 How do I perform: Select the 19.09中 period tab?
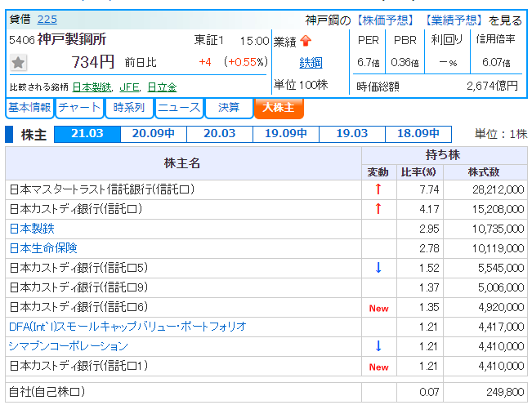coord(286,134)
